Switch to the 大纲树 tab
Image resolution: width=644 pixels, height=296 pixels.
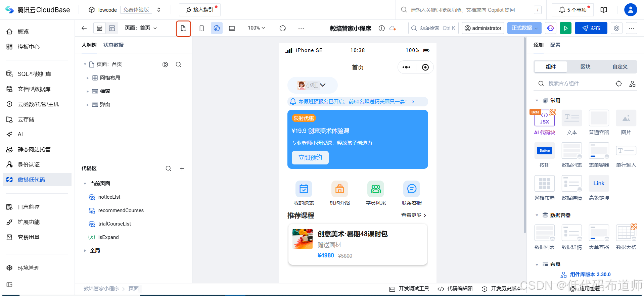click(x=89, y=45)
